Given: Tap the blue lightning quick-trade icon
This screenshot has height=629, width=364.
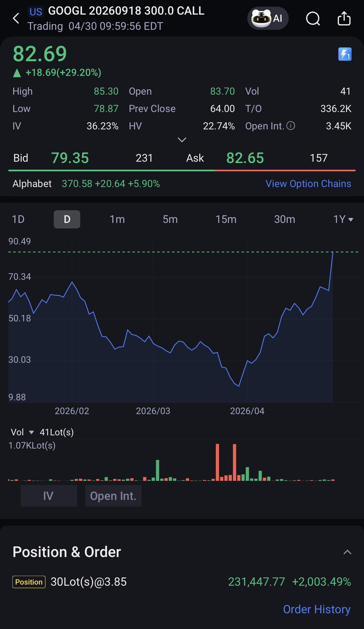Looking at the screenshot, I should [x=345, y=54].
